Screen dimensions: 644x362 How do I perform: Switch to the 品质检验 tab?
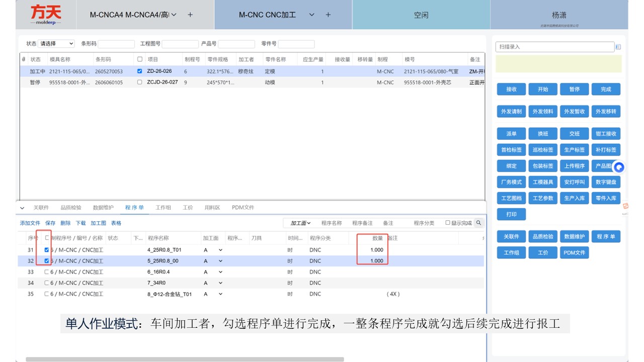point(71,208)
